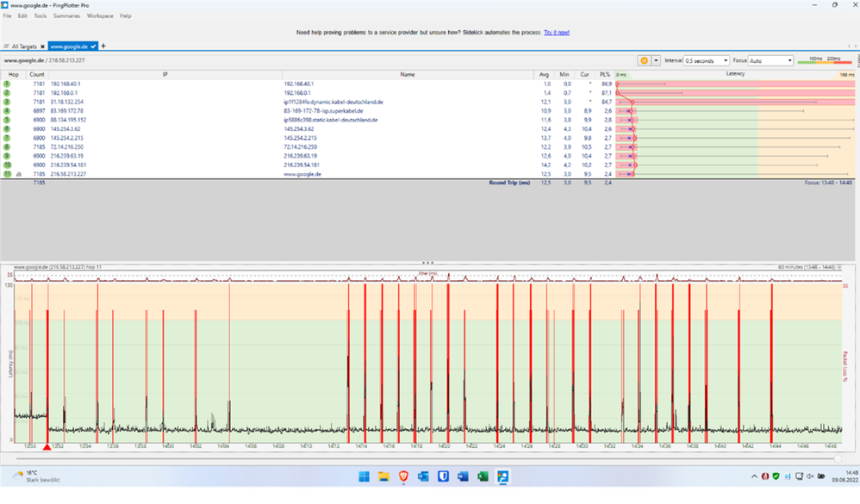Sort by the Avg column header

[x=545, y=75]
